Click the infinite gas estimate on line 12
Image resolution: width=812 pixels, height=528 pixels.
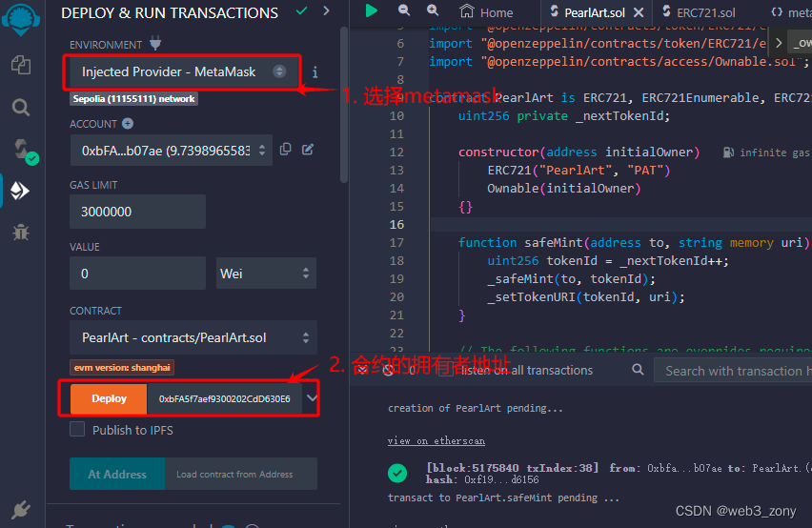point(766,152)
